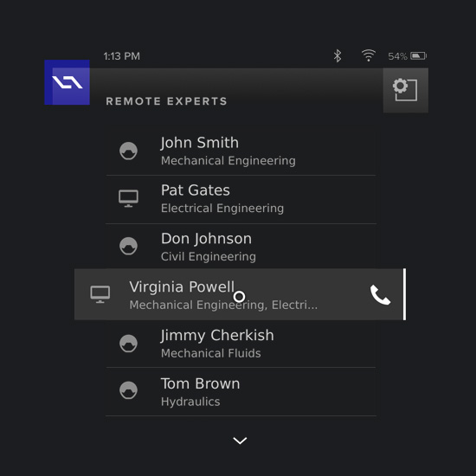Screen dimensions: 476x476
Task: Select highlighted Virginia Powell row
Action: (x=240, y=294)
